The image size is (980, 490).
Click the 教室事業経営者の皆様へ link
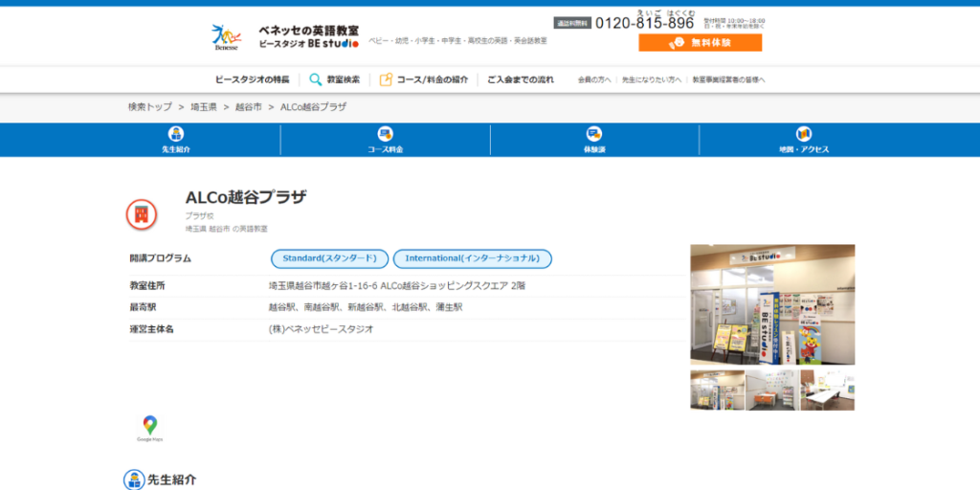[728, 80]
